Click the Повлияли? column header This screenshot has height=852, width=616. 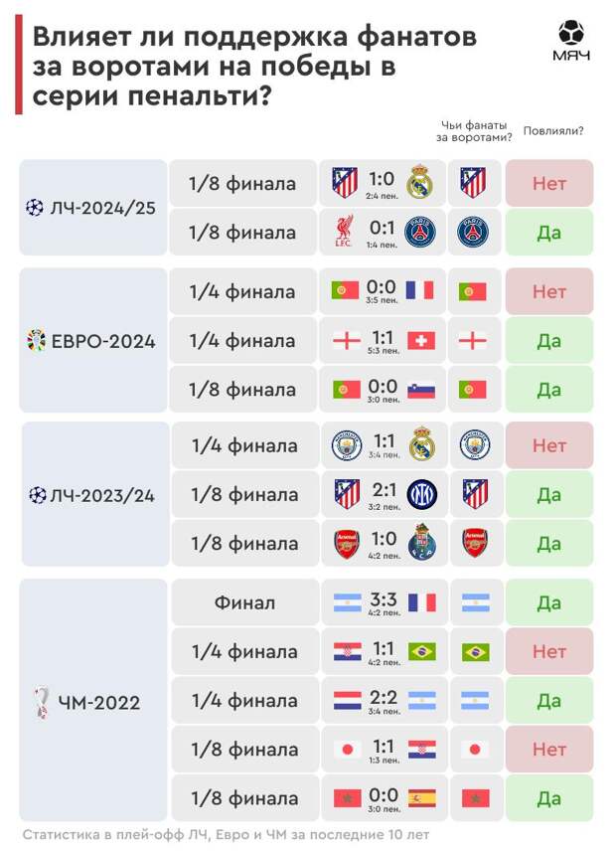[x=553, y=131]
